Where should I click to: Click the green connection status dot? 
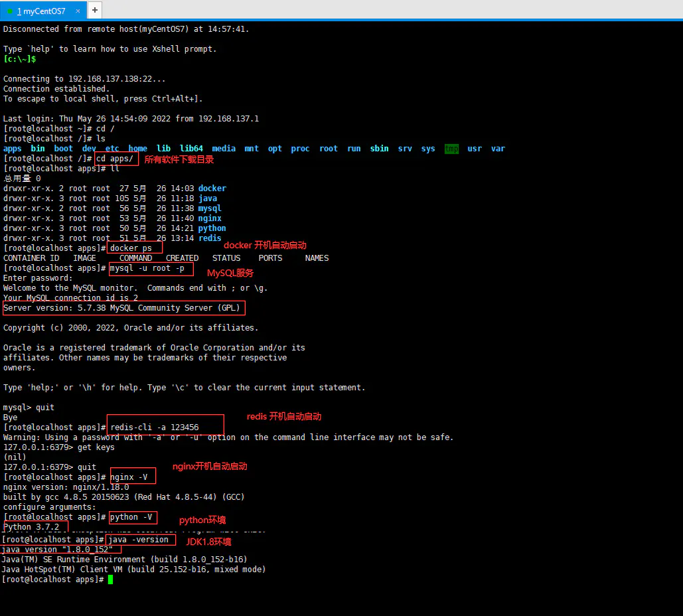[x=9, y=11]
